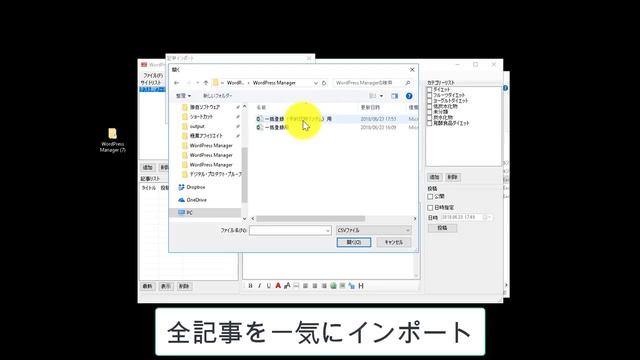This screenshot has height=360, width=640.
Task: Click 追加 under the category list
Action: 434,177
